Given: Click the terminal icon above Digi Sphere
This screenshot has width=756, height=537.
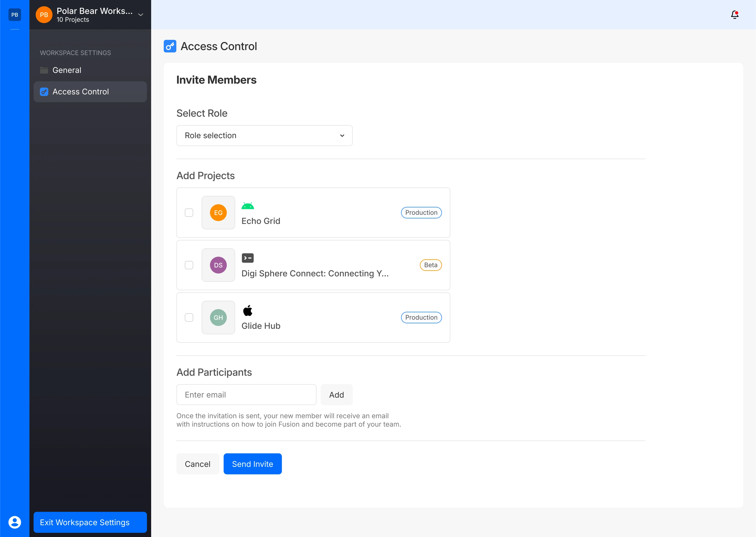Looking at the screenshot, I should [x=247, y=258].
